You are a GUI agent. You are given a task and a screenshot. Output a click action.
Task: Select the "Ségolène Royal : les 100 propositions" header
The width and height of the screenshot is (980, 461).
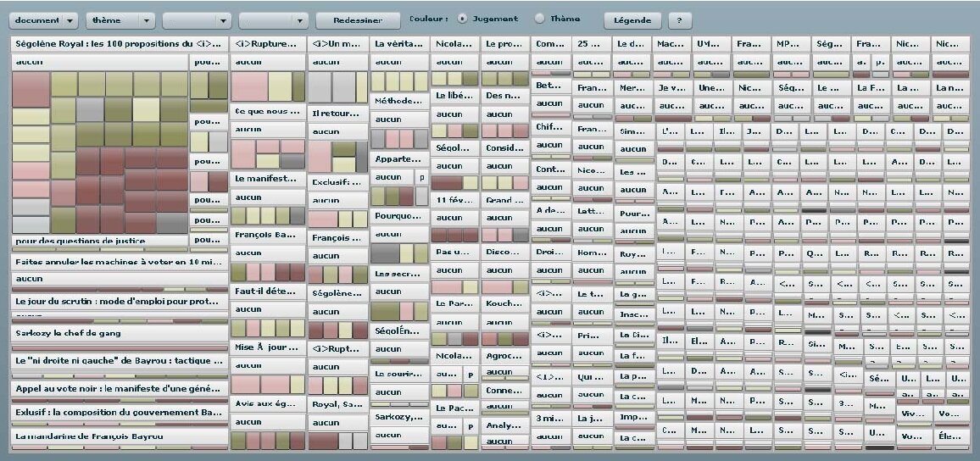(x=120, y=44)
